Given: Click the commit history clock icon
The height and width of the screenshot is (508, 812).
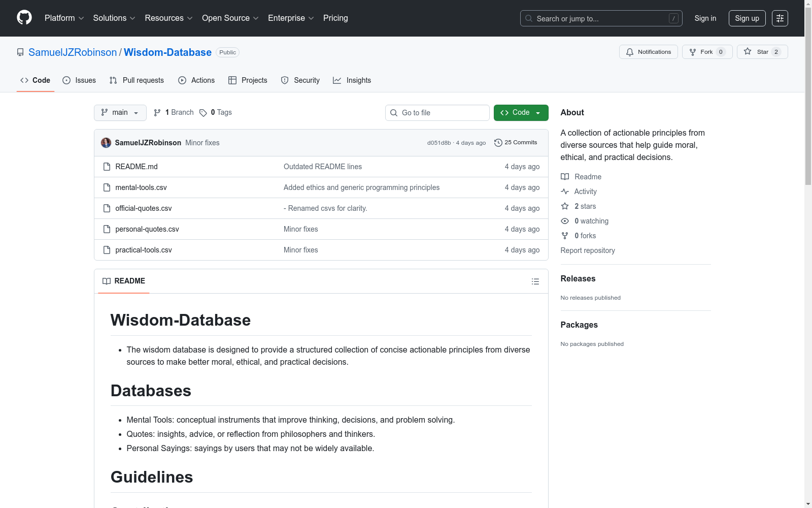Looking at the screenshot, I should coord(498,143).
